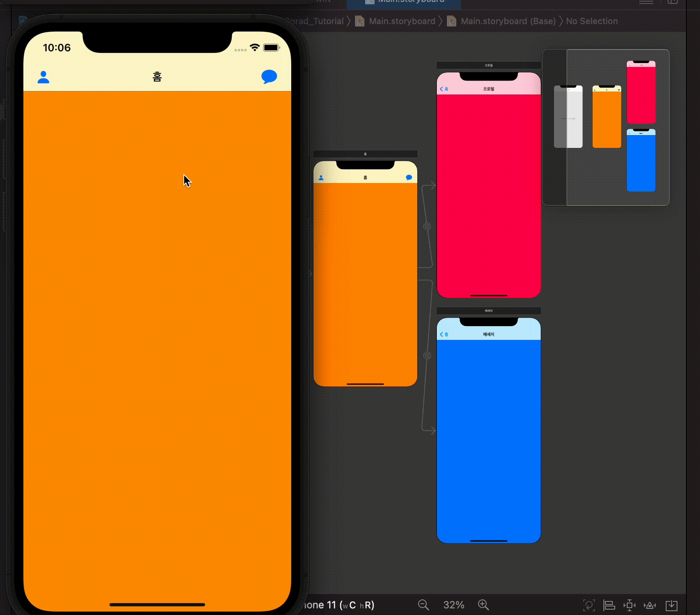700x615 pixels.
Task: Click the blue scene thumbnail in the minimap
Action: click(x=641, y=160)
